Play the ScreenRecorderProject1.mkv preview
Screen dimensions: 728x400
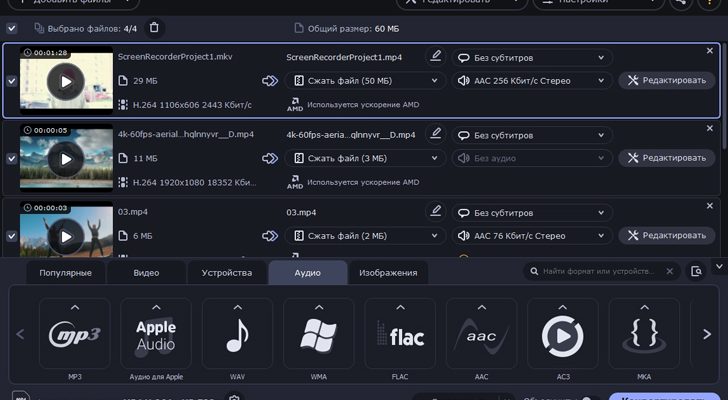click(x=66, y=82)
